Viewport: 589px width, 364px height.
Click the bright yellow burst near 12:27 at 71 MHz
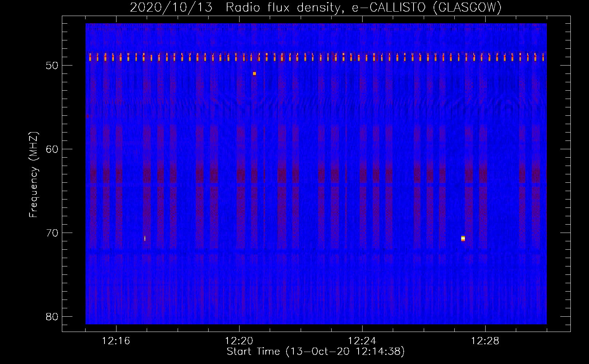point(463,238)
